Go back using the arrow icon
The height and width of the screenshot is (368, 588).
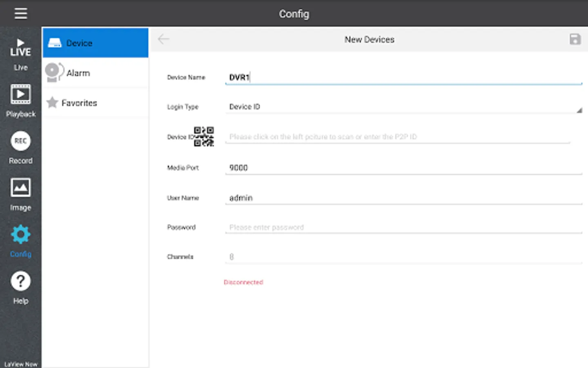(x=163, y=39)
